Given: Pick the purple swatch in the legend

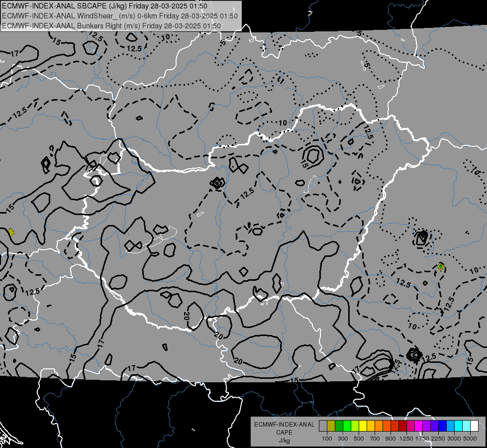Looking at the screenshot, I should (426, 426).
